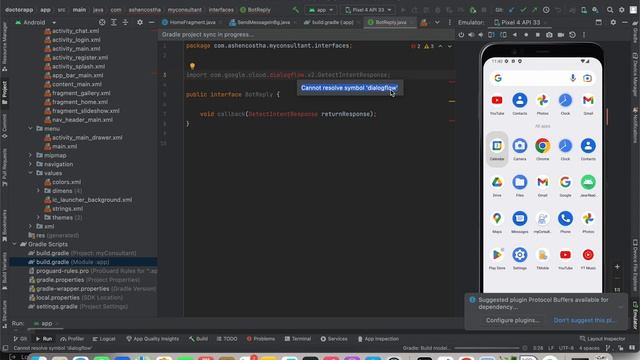The image size is (640, 360).
Task: Select the BotReply.java editor tab
Action: (x=390, y=22)
